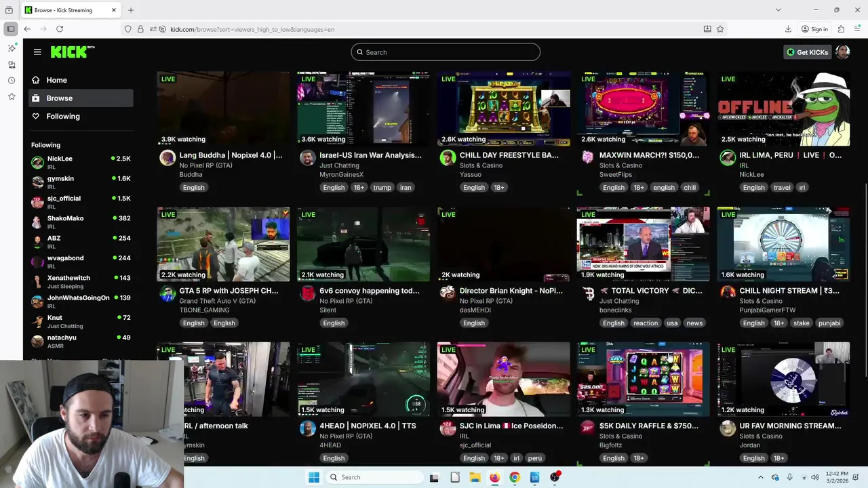Click the Windows Start button
The width and height of the screenshot is (868, 488).
pos(314,477)
